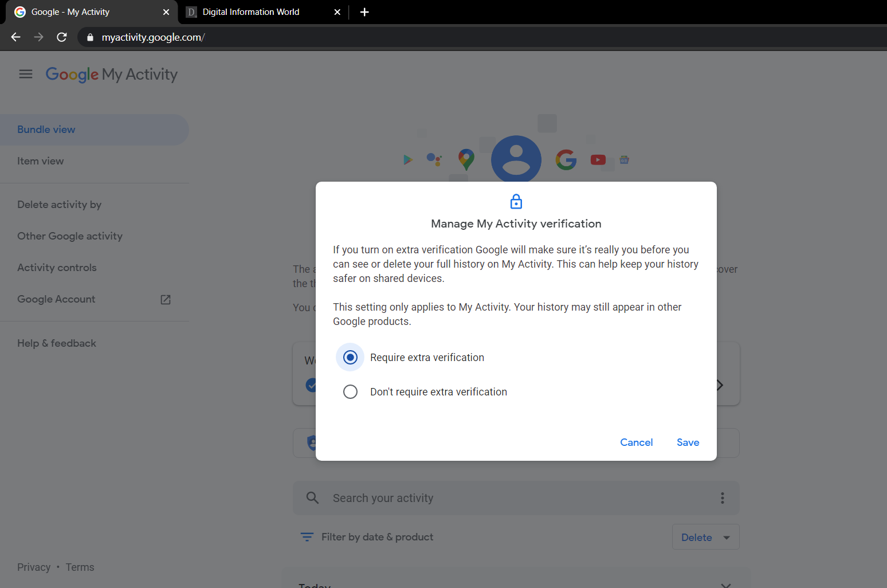887x588 pixels.
Task: Open the hamburger main menu
Action: tap(26, 74)
